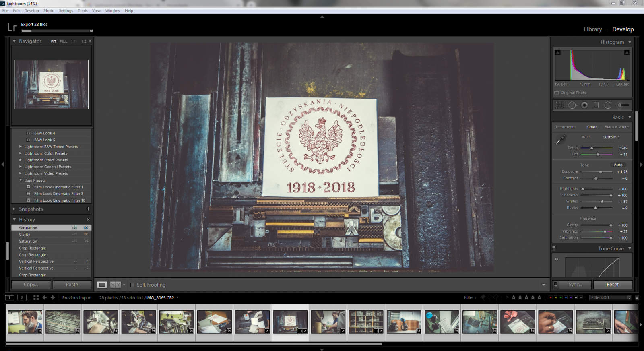Click the Exposure slider handle
This screenshot has height=351, width=644.
click(x=601, y=172)
